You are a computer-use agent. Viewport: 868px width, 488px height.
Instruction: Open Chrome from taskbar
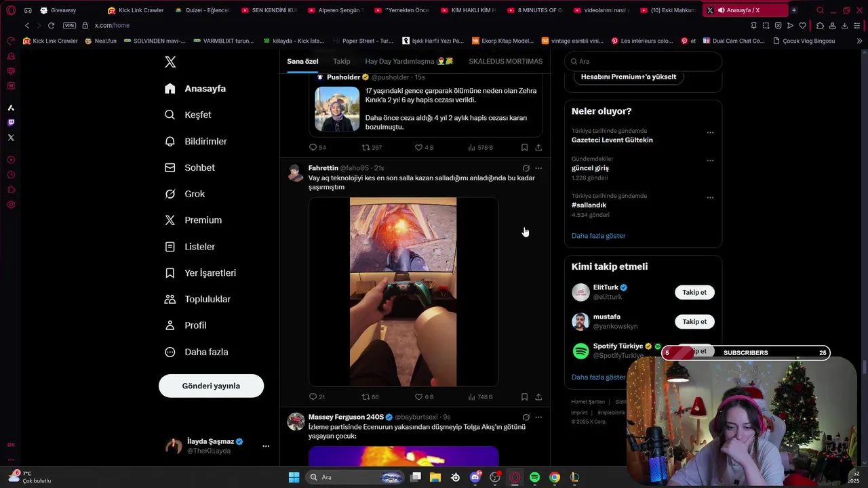(x=555, y=477)
